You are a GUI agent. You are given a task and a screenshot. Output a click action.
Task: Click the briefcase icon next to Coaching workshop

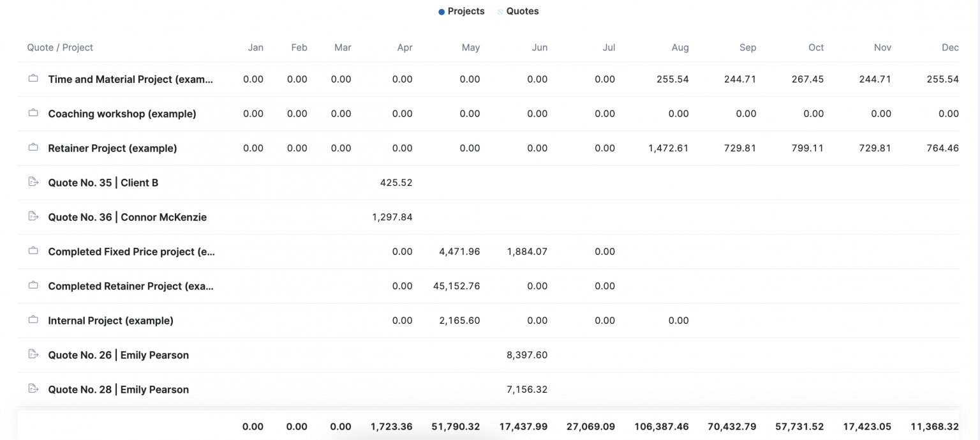[33, 114]
